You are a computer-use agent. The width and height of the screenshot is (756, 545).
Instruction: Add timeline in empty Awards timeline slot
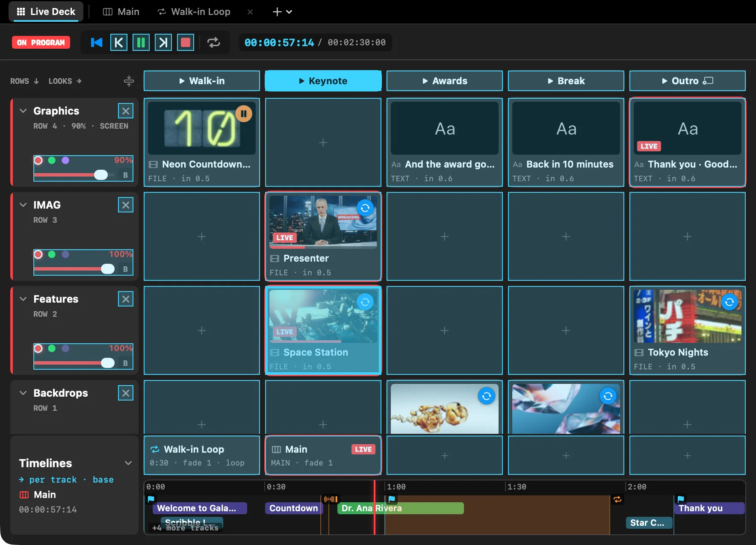tap(445, 455)
